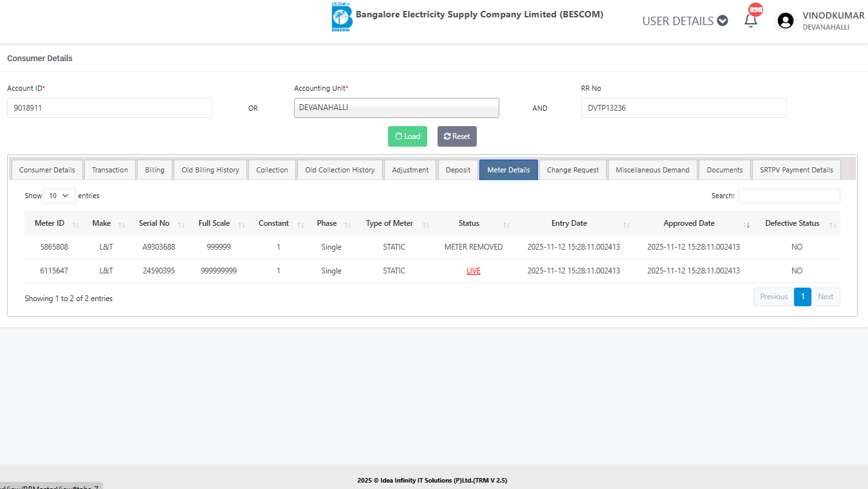Click the BESCOM logo
Image resolution: width=868 pixels, height=489 pixels.
pyautogui.click(x=340, y=17)
